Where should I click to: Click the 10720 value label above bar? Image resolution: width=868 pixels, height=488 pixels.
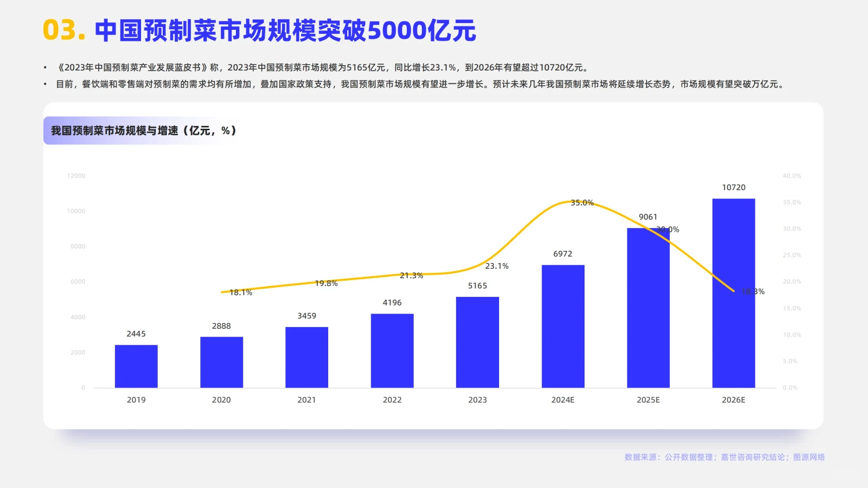click(733, 188)
